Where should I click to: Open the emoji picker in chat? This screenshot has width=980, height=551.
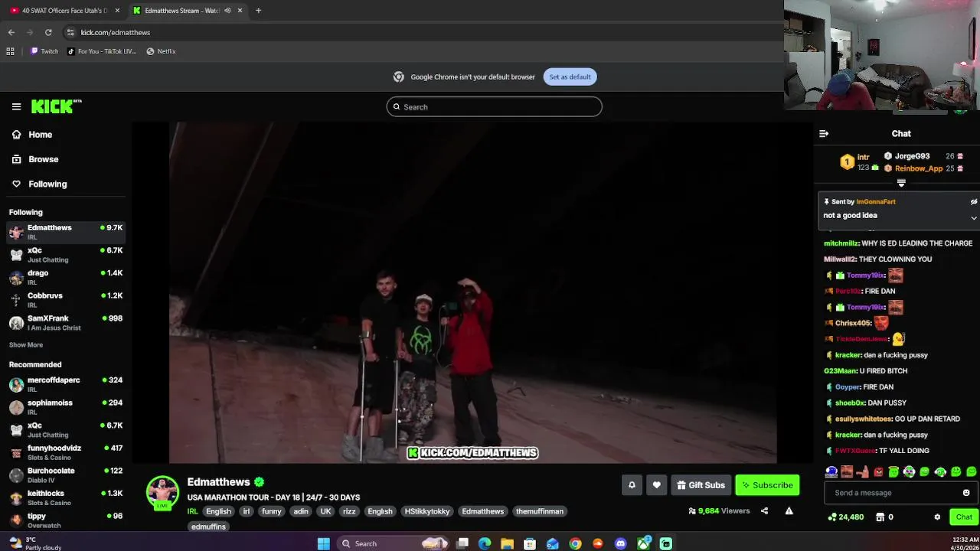(x=966, y=493)
